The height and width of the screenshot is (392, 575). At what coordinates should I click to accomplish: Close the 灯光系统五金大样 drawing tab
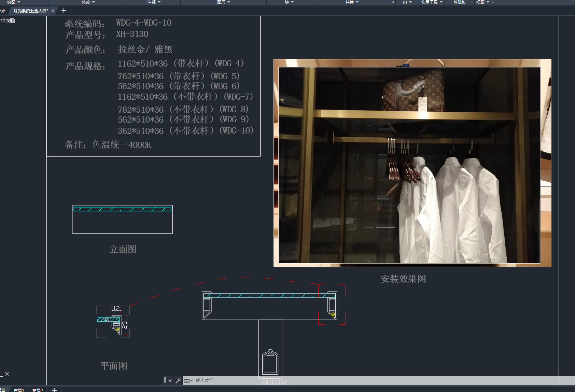tap(53, 11)
